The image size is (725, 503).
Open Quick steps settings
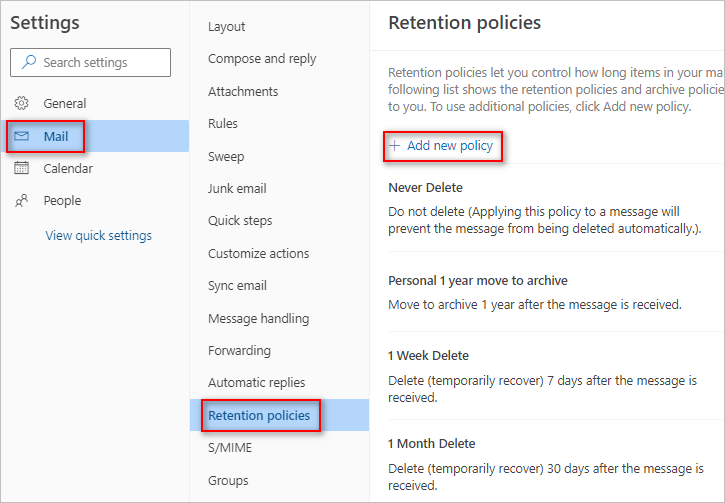click(240, 221)
